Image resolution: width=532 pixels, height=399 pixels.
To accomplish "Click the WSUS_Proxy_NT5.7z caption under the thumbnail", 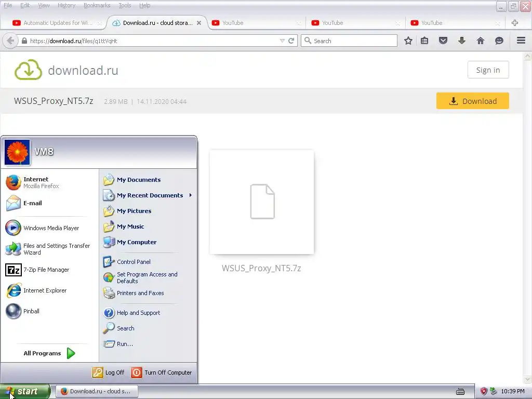I will click(261, 269).
